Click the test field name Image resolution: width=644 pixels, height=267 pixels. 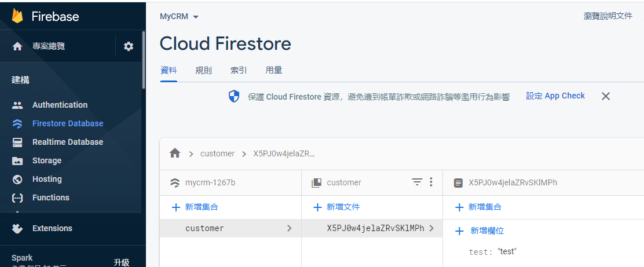pos(480,252)
